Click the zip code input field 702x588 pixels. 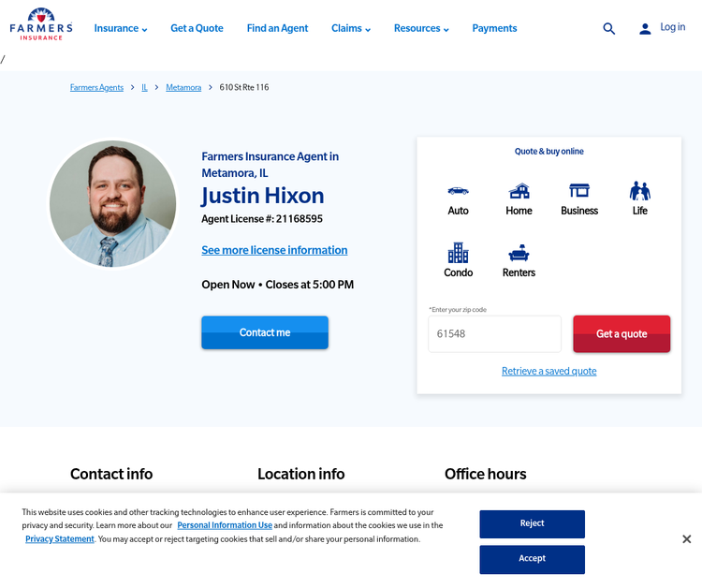click(494, 334)
